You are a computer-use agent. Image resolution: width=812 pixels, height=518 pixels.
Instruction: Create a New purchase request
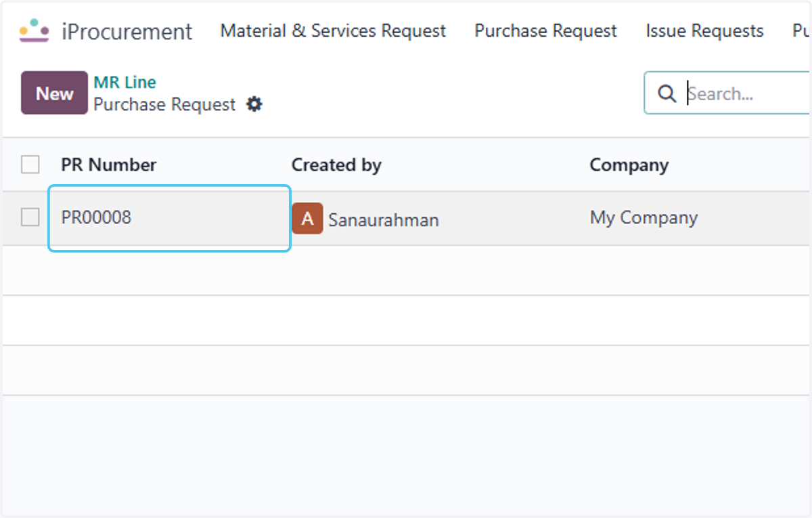[54, 93]
